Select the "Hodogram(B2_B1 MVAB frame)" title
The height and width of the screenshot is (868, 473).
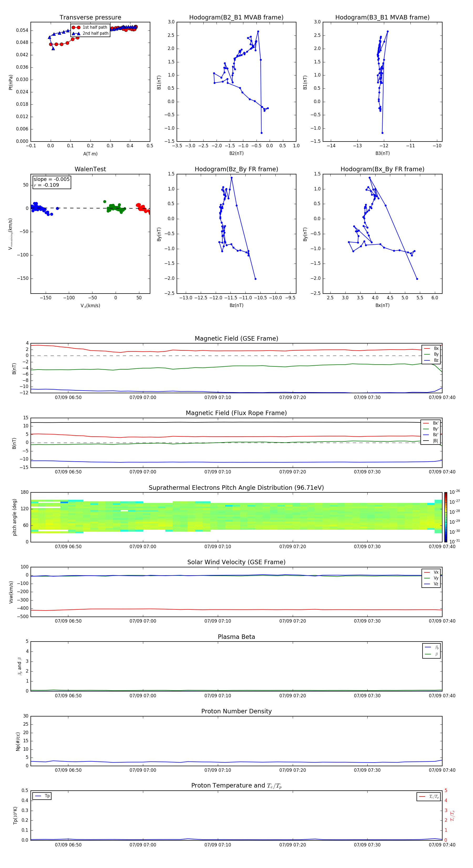pyautogui.click(x=236, y=18)
